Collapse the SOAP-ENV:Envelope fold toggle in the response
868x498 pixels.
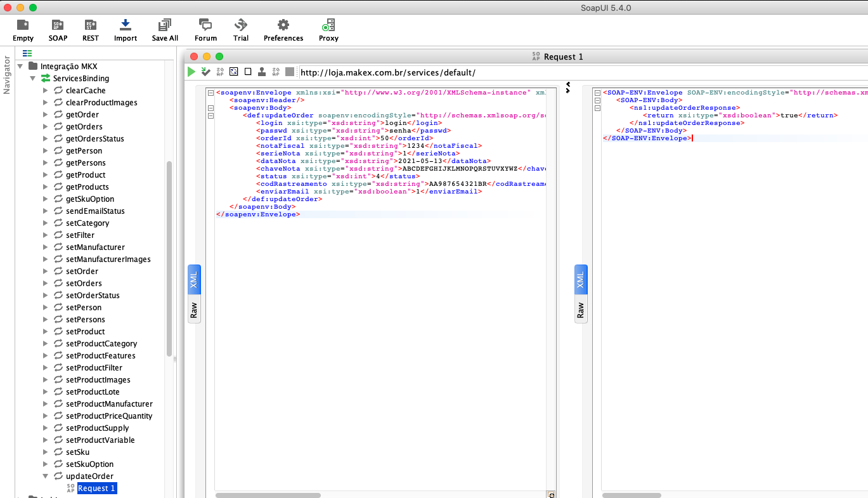click(x=597, y=93)
